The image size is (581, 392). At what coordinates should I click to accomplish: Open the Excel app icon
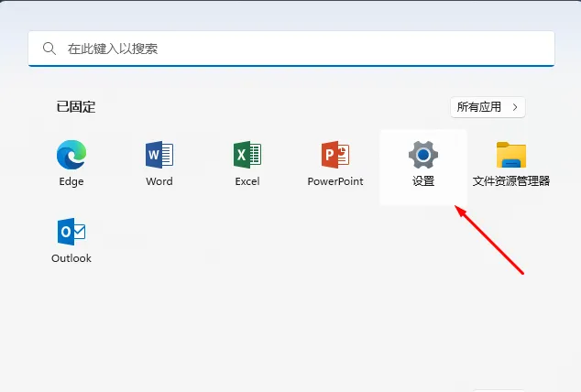pos(247,155)
